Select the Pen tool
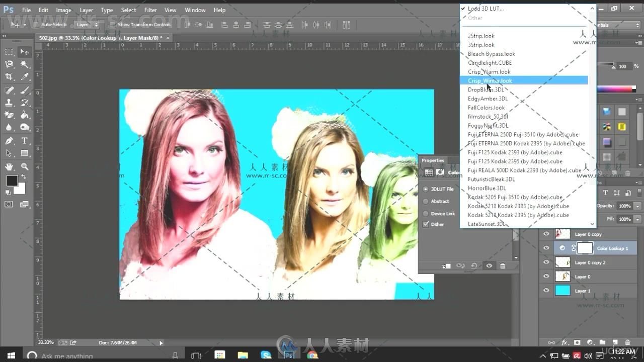 [9, 141]
